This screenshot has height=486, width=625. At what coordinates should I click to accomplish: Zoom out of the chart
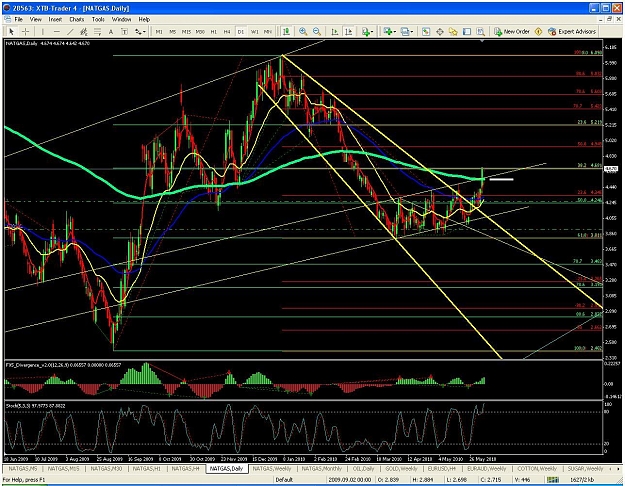(x=317, y=31)
